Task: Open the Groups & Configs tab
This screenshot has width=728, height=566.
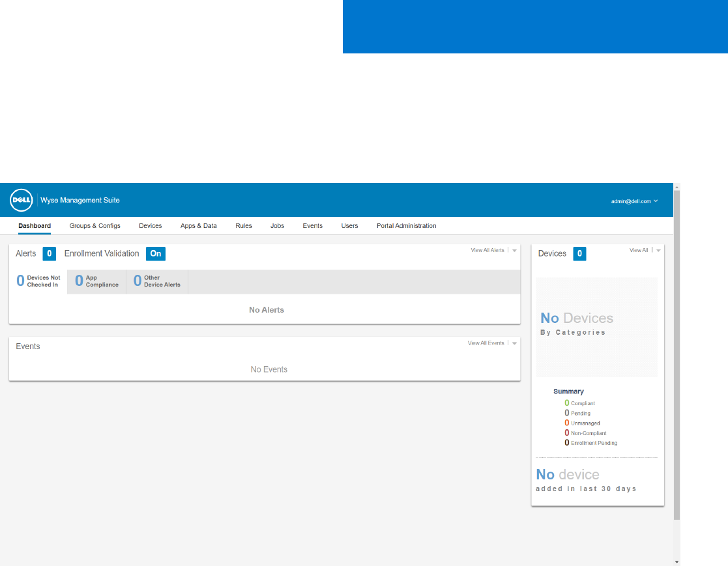Action: click(95, 226)
